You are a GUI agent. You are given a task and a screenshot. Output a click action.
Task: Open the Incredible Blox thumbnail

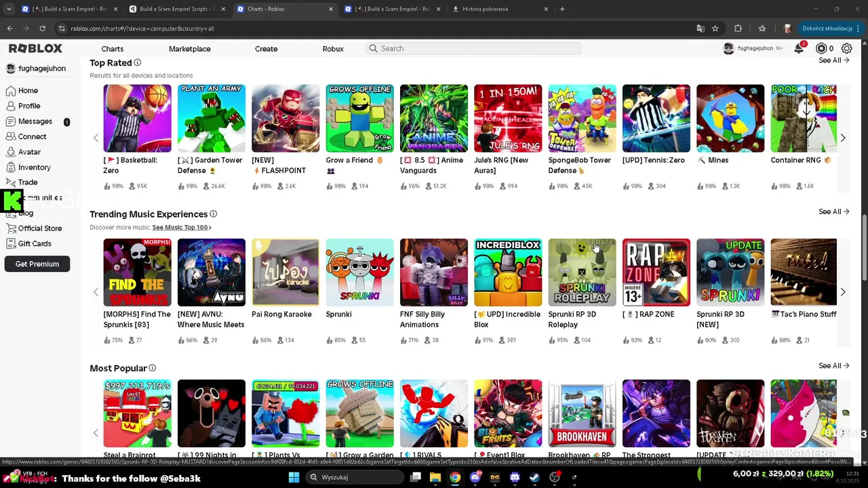(x=508, y=272)
